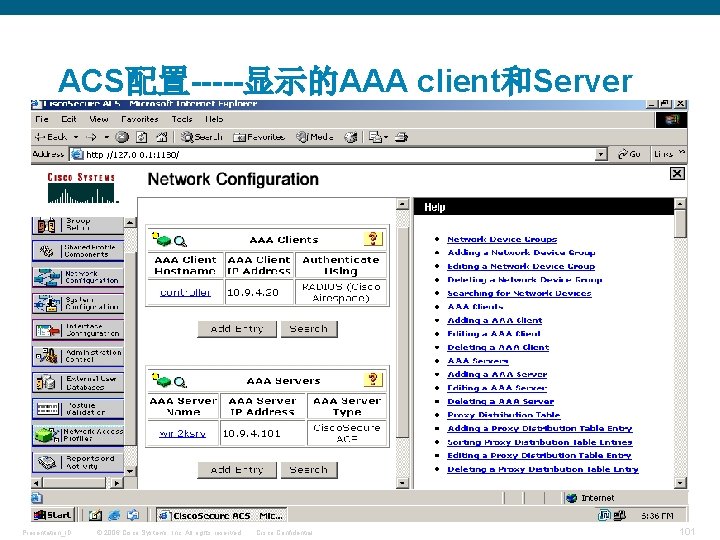Open Posture Validation sidebar icon

46,408
